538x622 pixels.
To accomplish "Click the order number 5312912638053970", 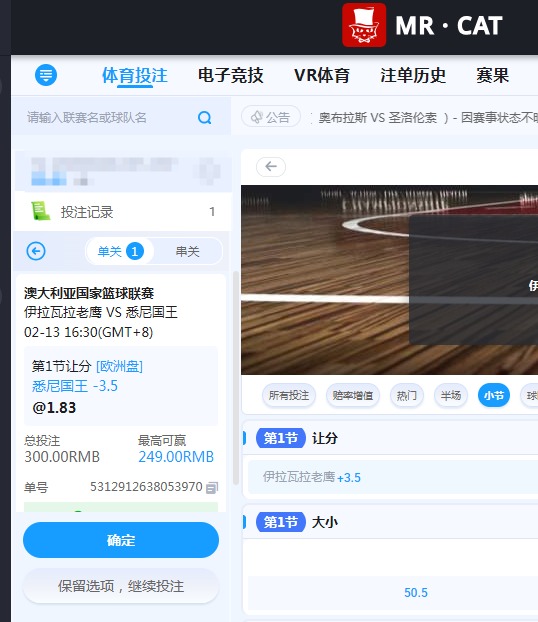I will click(146, 487).
